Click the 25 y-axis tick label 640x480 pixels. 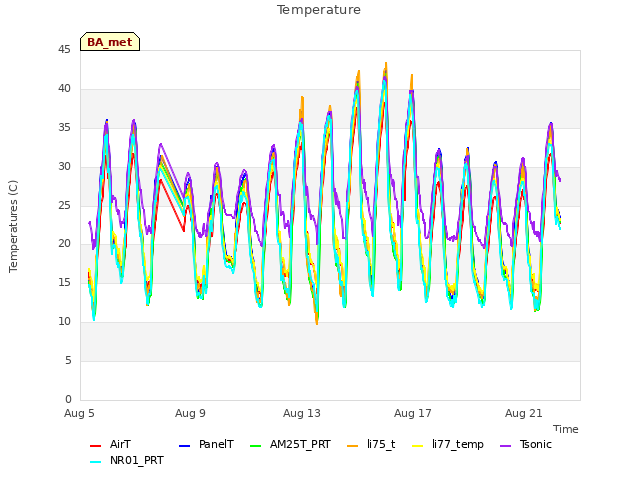[64, 205]
